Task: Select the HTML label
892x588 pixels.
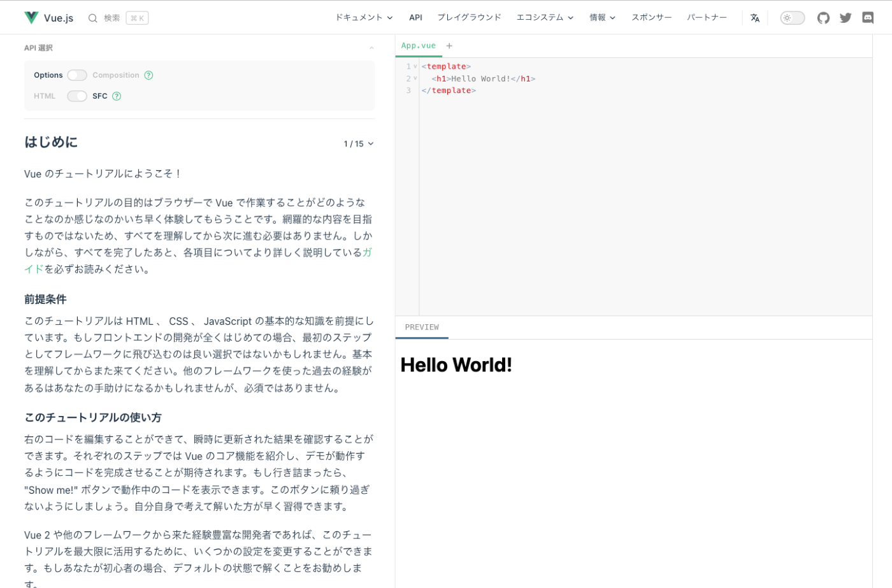Action: (45, 96)
